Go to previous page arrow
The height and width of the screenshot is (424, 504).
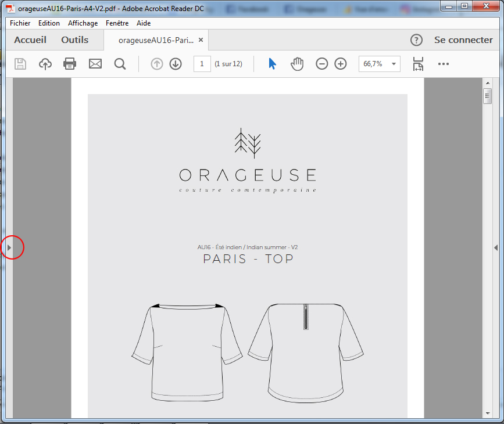pyautogui.click(x=157, y=64)
